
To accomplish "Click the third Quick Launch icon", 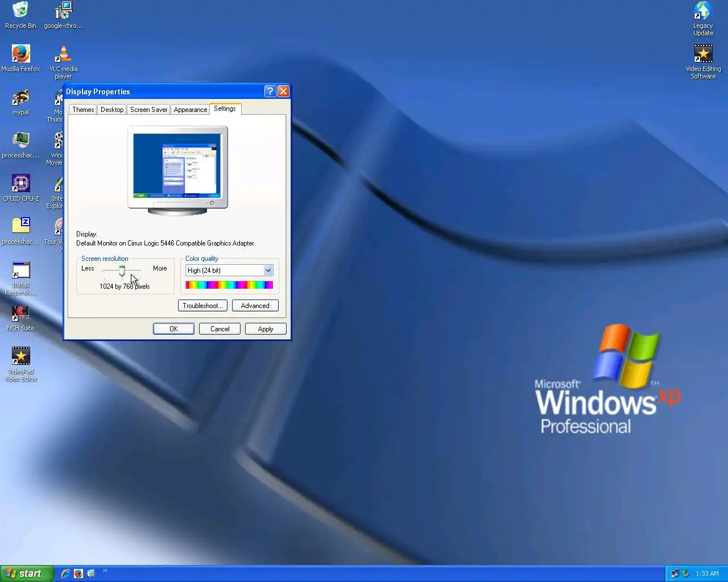I will click(x=91, y=573).
